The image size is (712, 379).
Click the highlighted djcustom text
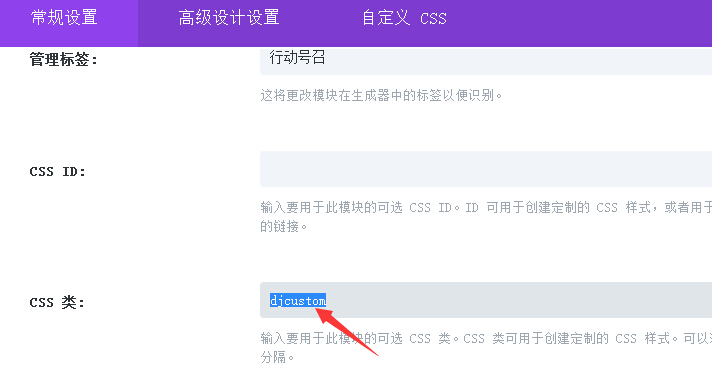point(298,300)
